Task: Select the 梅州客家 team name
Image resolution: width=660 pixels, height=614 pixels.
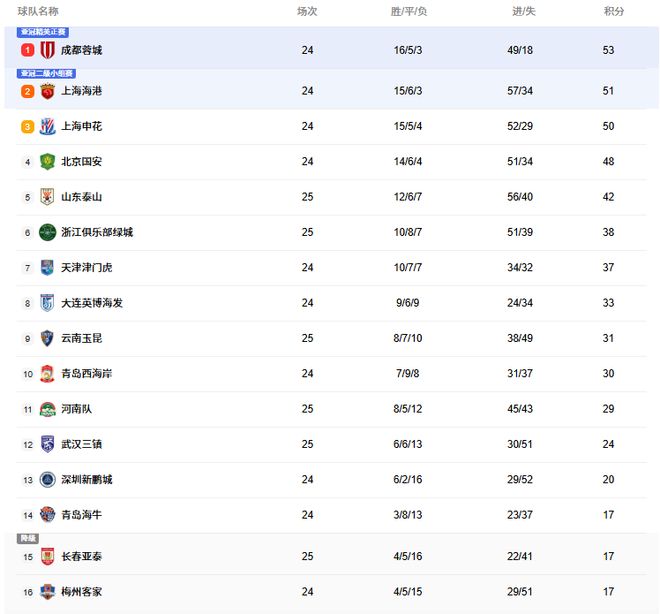Action: pos(81,592)
